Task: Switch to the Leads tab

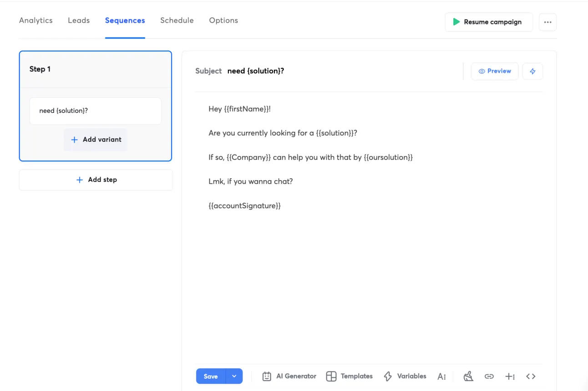Action: 79,20
